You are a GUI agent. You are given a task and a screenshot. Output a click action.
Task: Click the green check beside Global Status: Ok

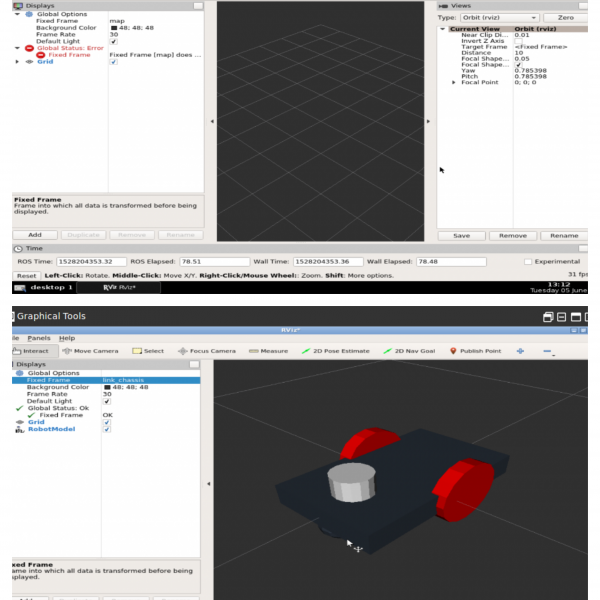(x=20, y=408)
